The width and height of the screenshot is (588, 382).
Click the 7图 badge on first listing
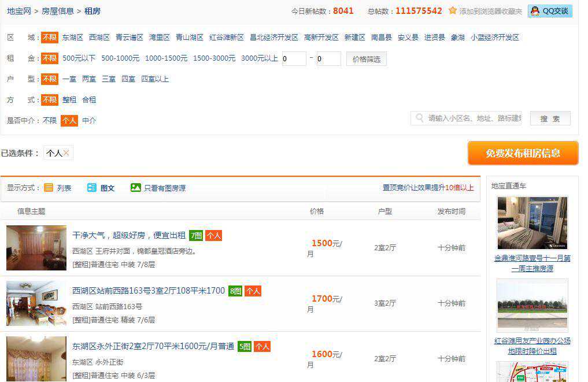[x=196, y=236]
